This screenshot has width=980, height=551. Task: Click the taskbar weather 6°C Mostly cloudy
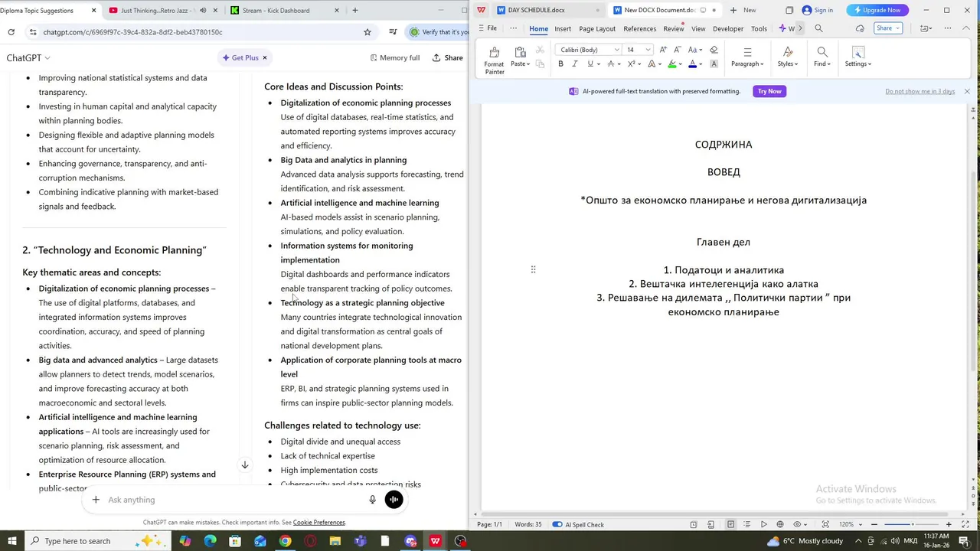click(x=805, y=541)
